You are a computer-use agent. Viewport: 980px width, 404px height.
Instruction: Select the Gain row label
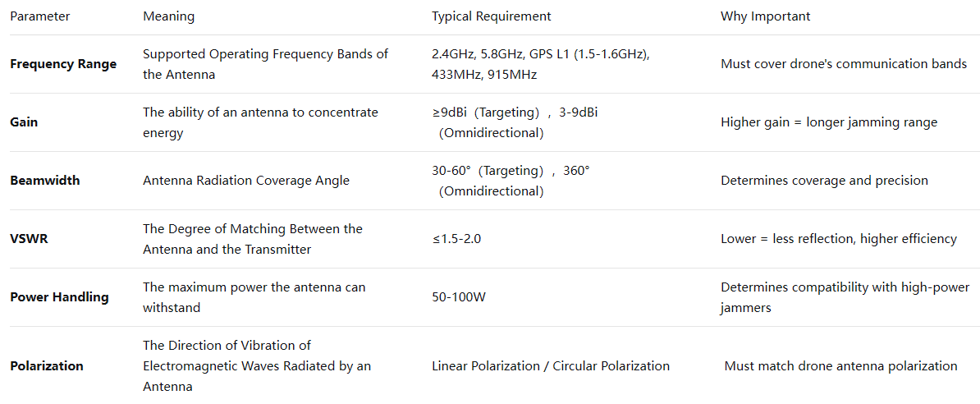click(x=24, y=122)
